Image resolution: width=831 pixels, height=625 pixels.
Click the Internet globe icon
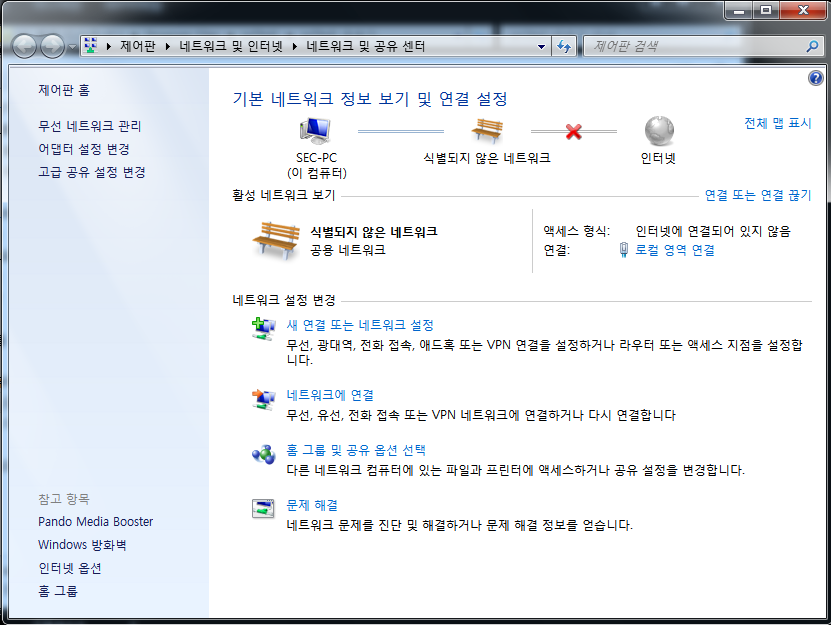[x=659, y=130]
